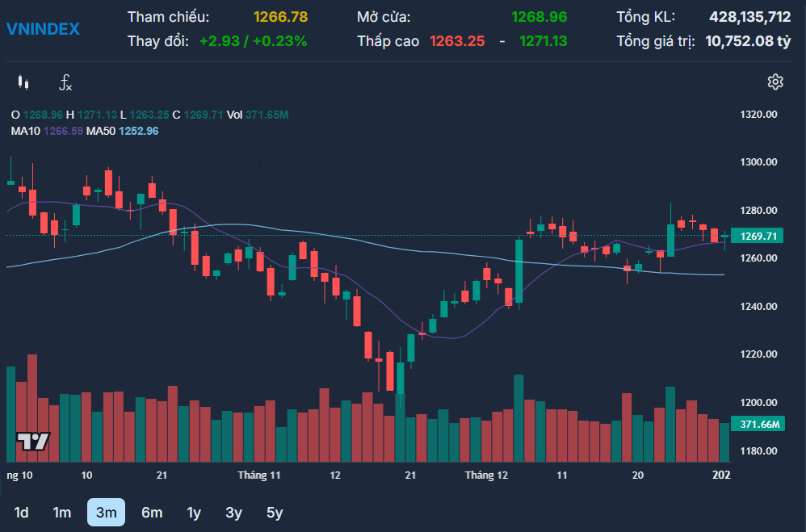Open the candlestick chart type selector

(23, 82)
